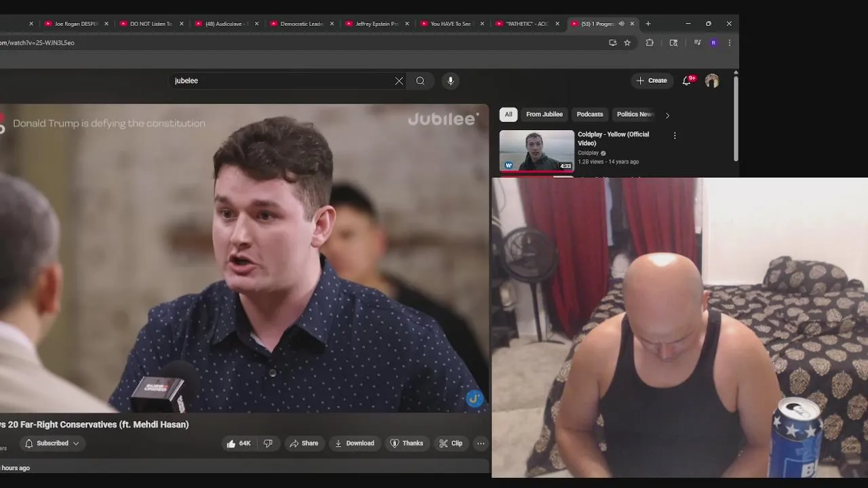The height and width of the screenshot is (488, 868).
Task: Open the notifications bell
Action: pos(686,81)
